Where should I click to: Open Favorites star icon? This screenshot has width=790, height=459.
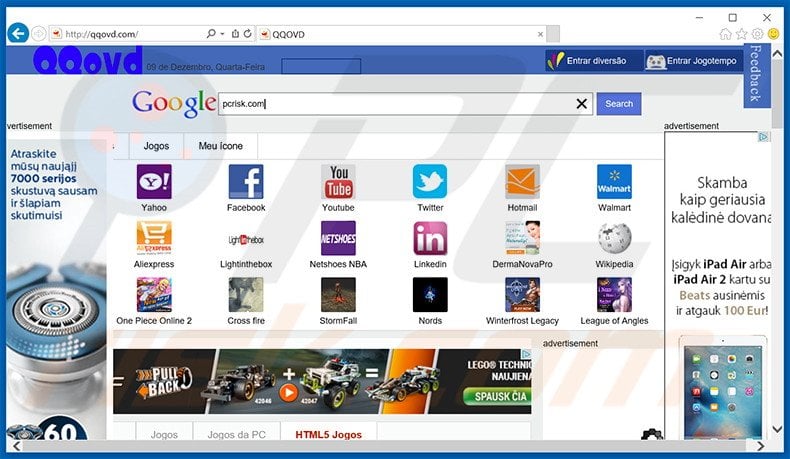click(x=741, y=34)
